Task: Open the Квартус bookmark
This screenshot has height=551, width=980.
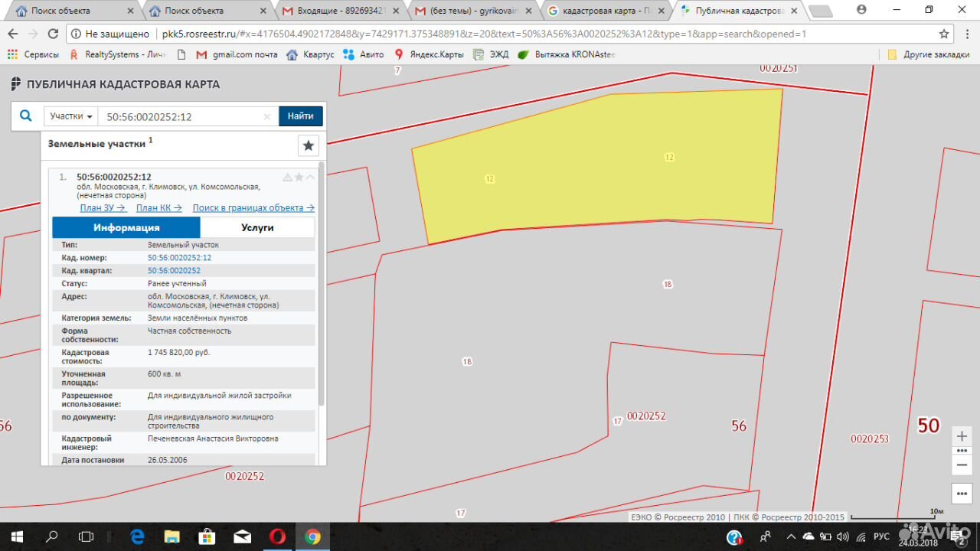Action: tap(310, 54)
